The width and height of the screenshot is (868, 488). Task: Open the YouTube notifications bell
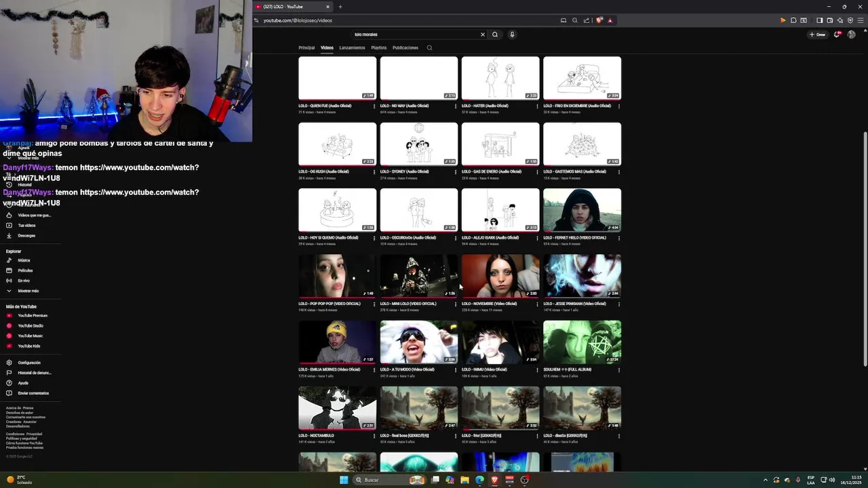point(837,35)
